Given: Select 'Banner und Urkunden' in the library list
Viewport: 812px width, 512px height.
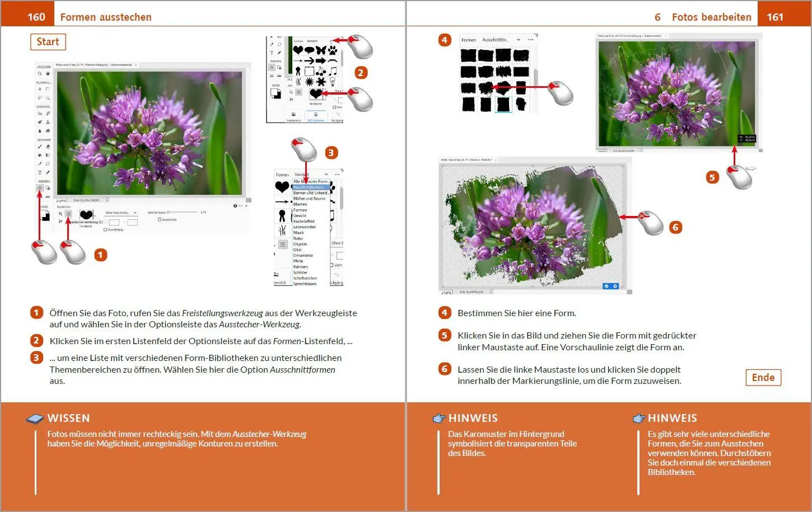Looking at the screenshot, I should 311,193.
